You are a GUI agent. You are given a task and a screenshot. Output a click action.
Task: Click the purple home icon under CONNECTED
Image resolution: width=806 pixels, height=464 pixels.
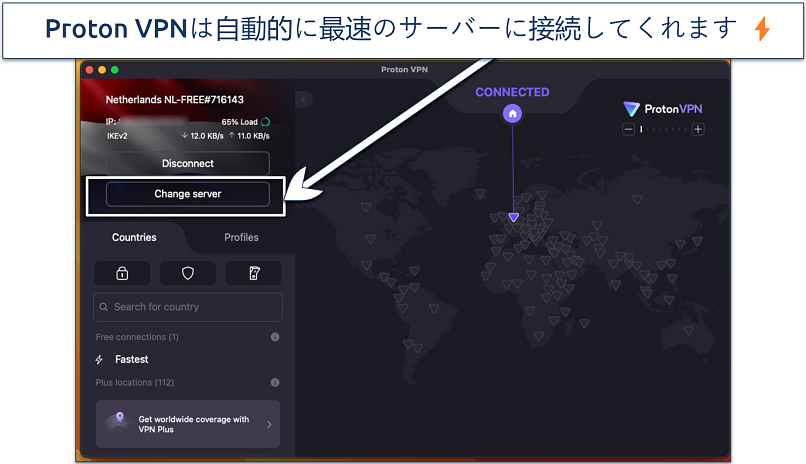(513, 114)
